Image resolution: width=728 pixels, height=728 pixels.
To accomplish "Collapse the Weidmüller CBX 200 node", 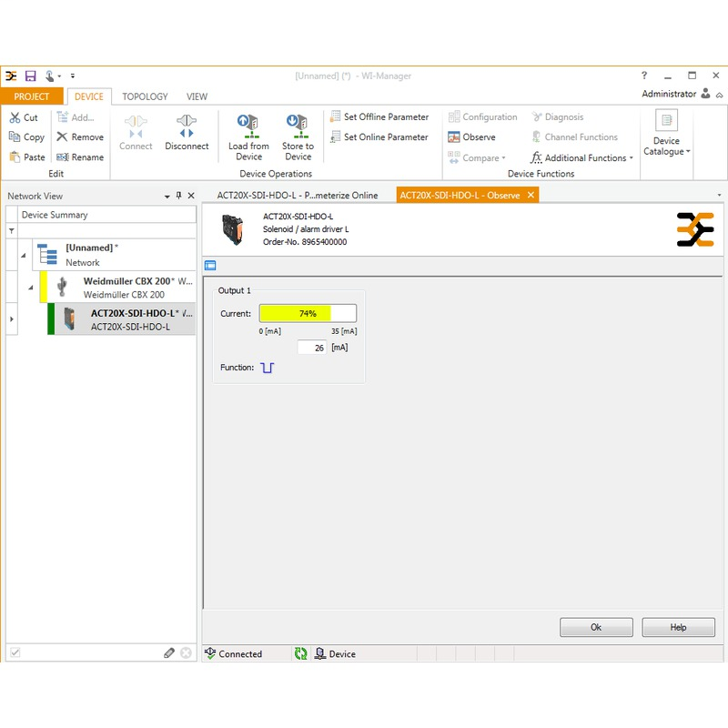I will [31, 288].
